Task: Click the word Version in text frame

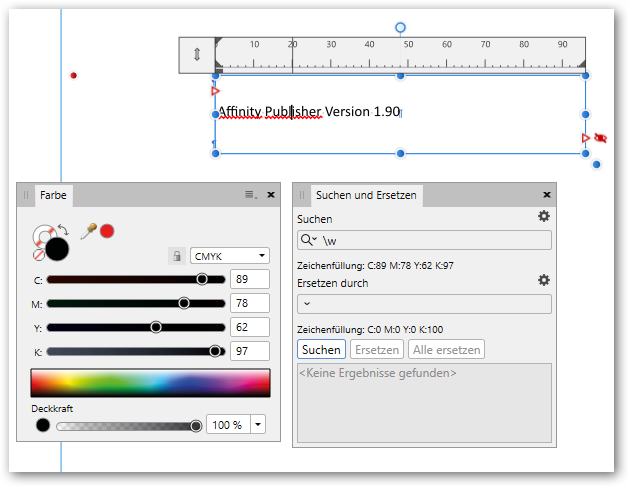Action: click(x=347, y=111)
